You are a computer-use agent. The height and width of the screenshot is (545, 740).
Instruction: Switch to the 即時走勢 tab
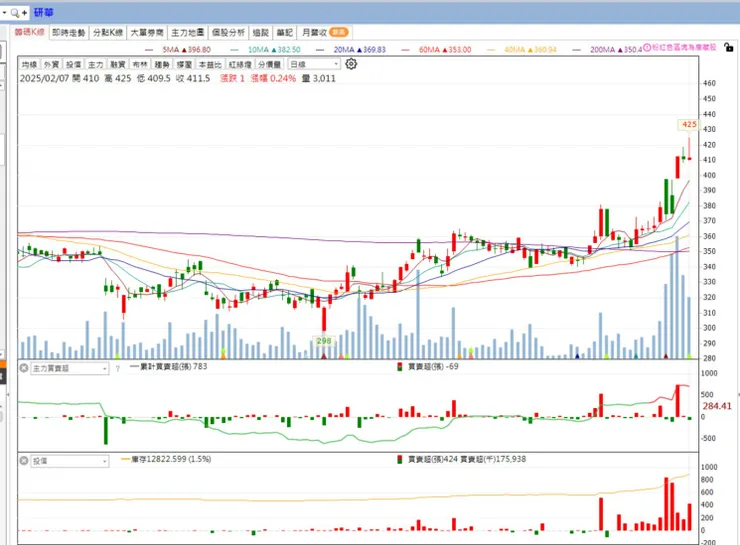tap(68, 33)
